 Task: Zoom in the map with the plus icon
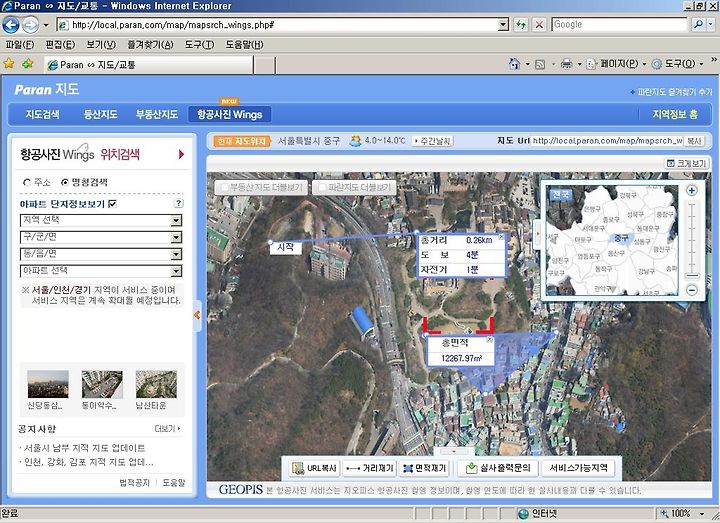[x=692, y=191]
